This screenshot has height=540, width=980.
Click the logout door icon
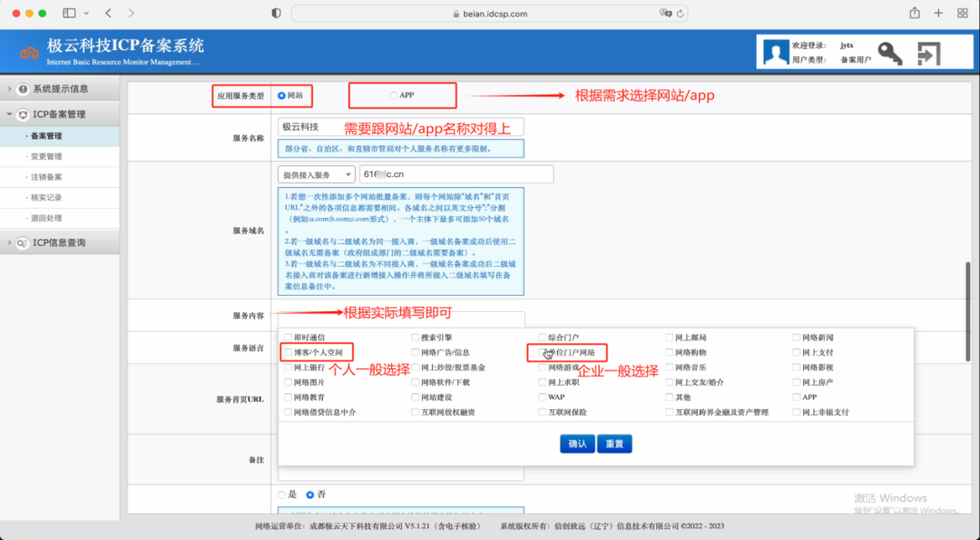point(928,54)
